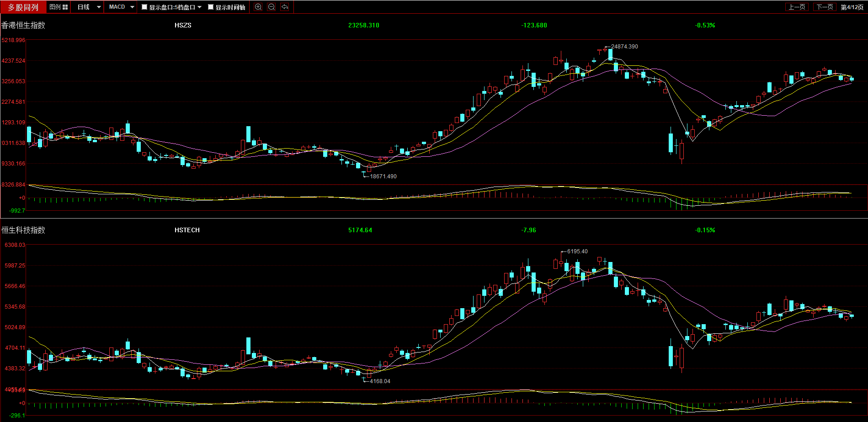Click the 5345.68 axis label
This screenshot has width=868, height=422.
click(x=15, y=307)
